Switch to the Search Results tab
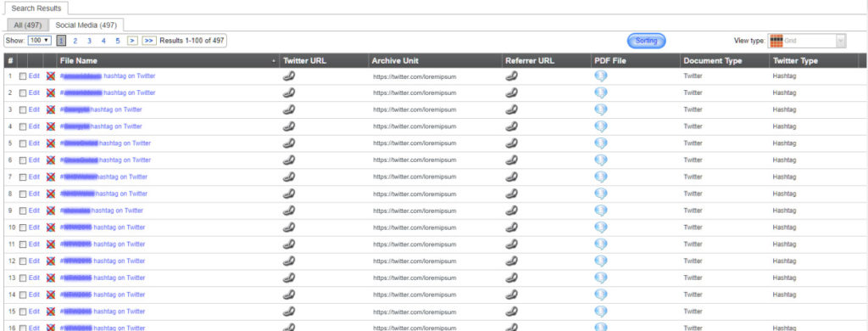This screenshot has height=331, width=868. tap(36, 8)
